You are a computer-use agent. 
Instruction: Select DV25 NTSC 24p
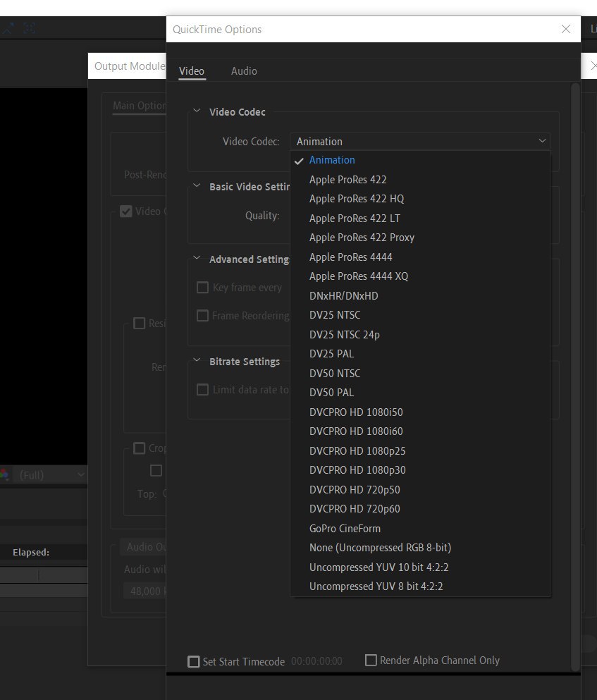(420, 335)
